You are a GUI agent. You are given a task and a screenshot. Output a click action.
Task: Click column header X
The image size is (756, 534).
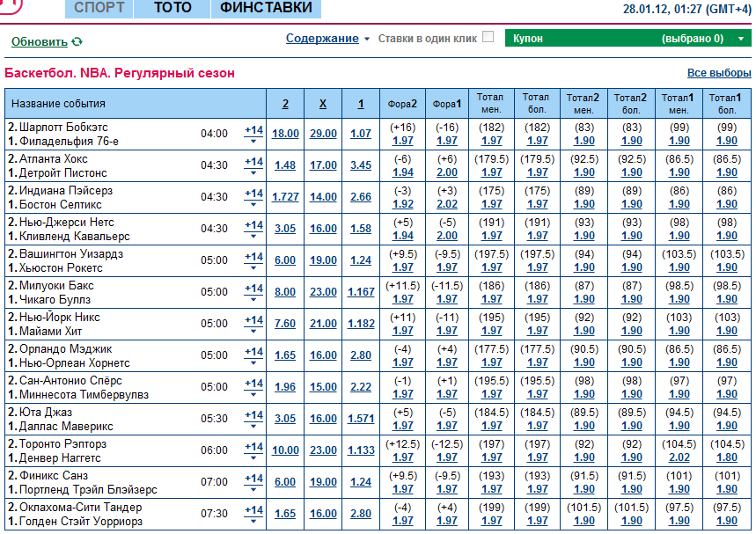click(322, 104)
